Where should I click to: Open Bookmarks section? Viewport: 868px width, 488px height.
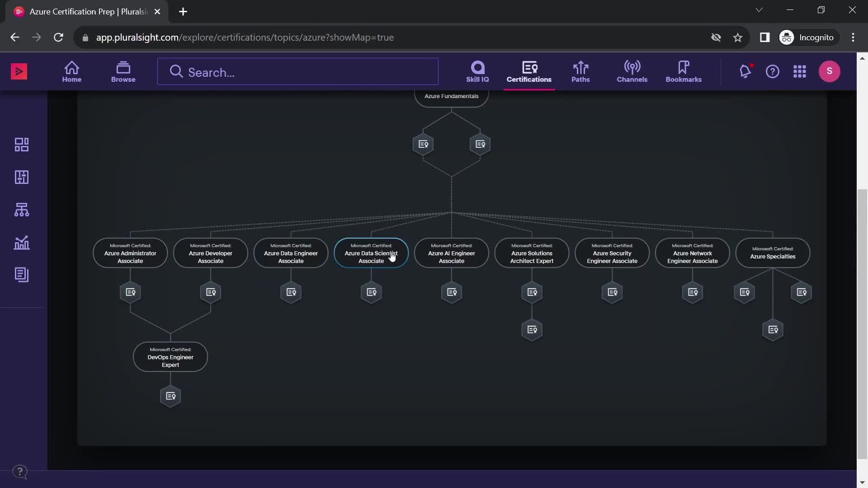[684, 72]
